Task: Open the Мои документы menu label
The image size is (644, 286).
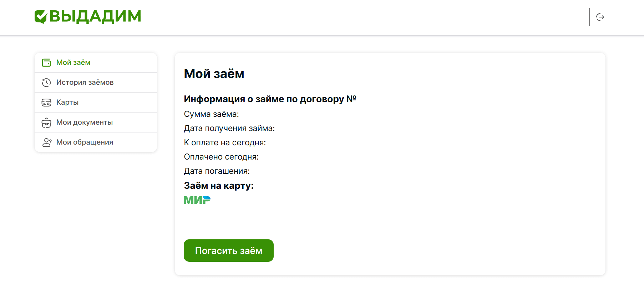Action: [x=85, y=123]
